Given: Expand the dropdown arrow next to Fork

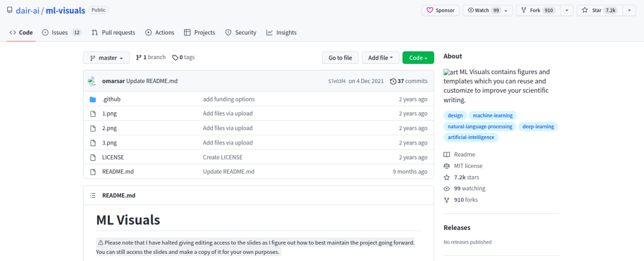Looking at the screenshot, I should click(x=567, y=10).
